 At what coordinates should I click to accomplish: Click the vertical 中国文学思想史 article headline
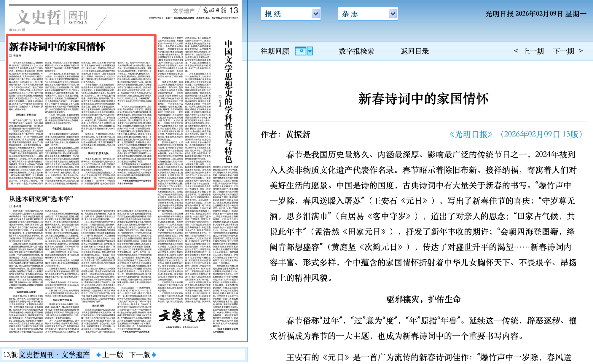click(228, 101)
